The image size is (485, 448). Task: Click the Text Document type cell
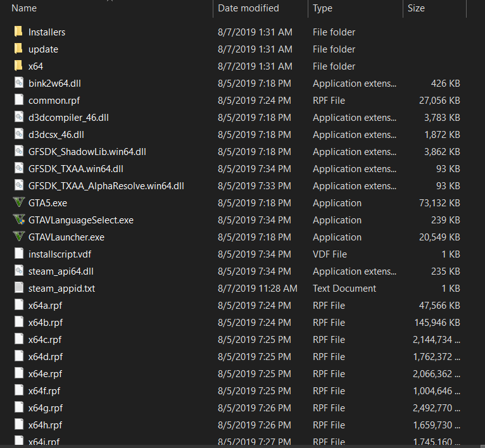point(344,289)
